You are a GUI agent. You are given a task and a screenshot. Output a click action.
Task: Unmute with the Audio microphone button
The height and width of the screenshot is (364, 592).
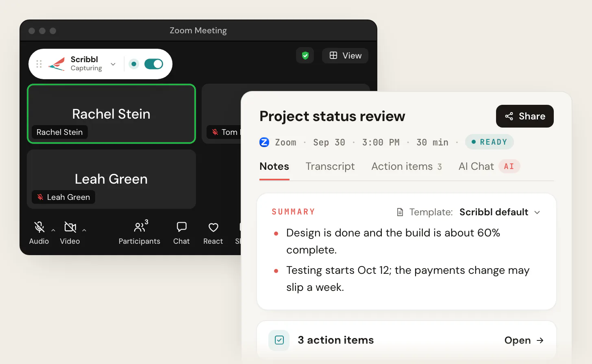click(39, 233)
